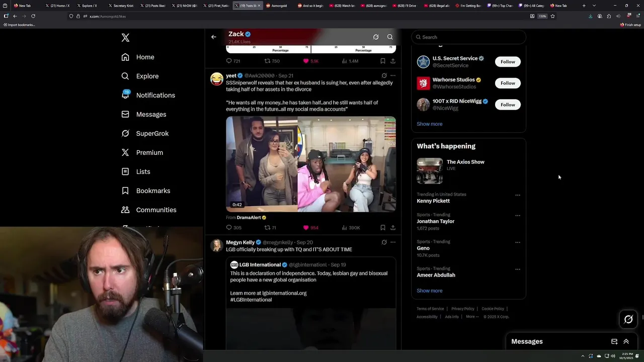
Task: Reply to the post with 721 comments
Action: click(x=233, y=61)
